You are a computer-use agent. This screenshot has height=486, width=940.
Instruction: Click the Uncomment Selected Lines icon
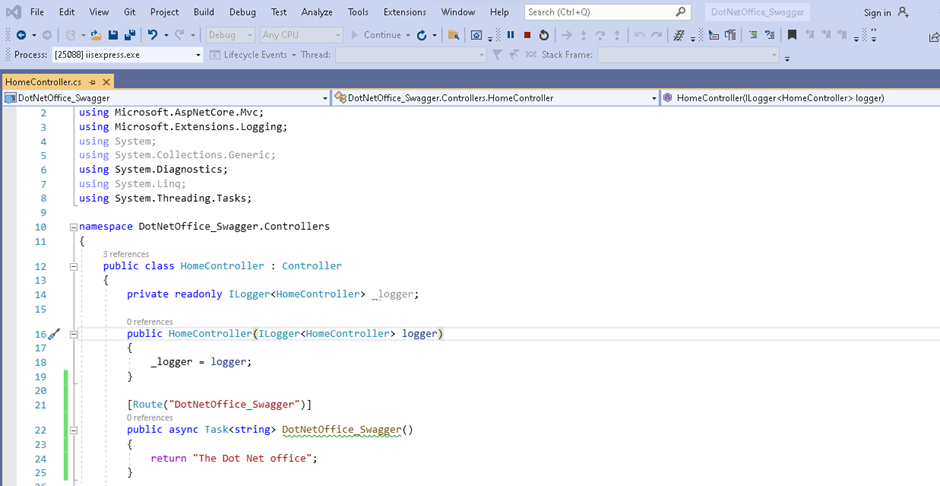tap(770, 35)
